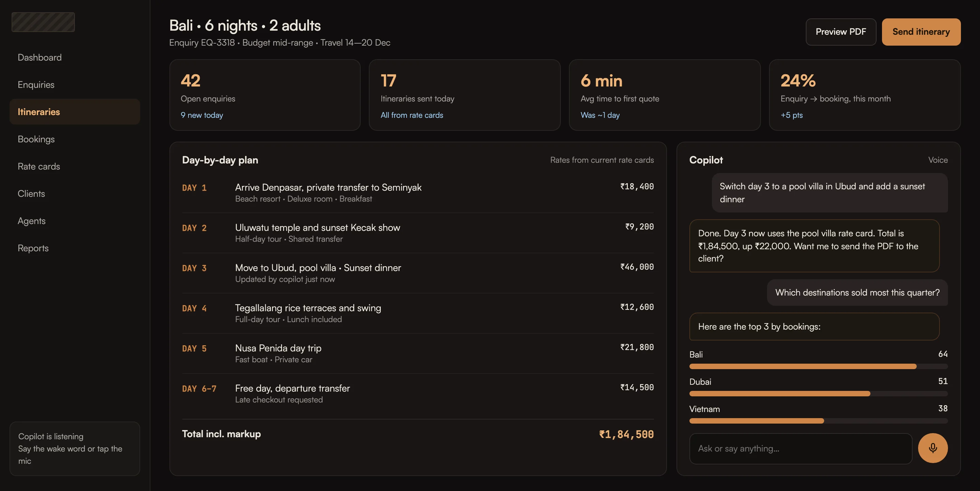Click the Vietnam bookings progress bar

coord(818,421)
